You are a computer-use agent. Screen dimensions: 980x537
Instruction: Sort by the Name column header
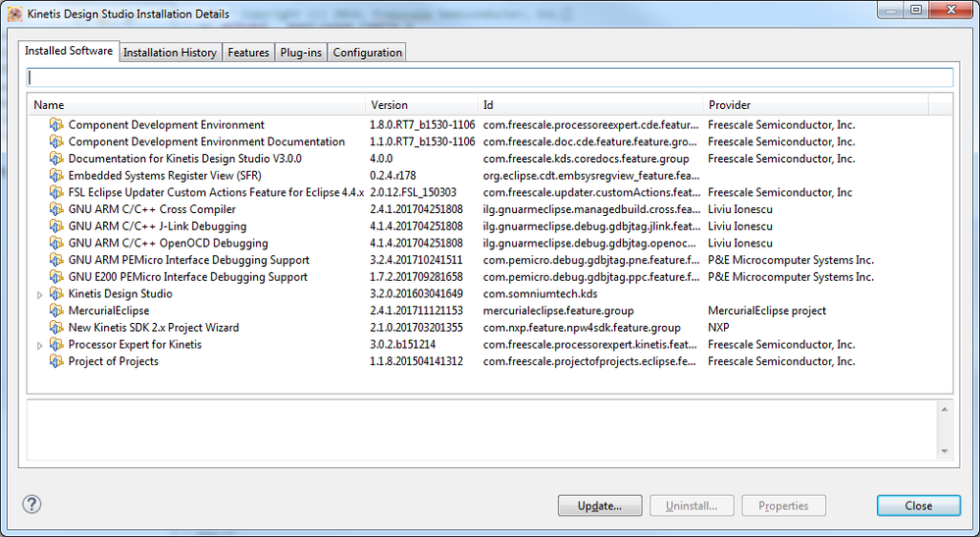pyautogui.click(x=197, y=105)
